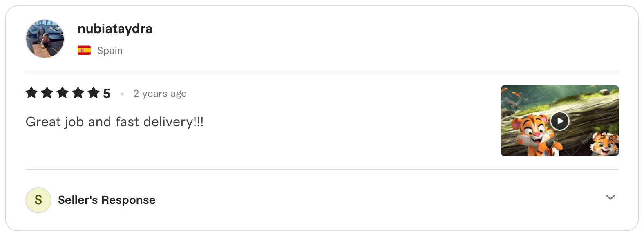Screen dimensions: 644x237
Task: Click the third rating star
Action: click(63, 93)
